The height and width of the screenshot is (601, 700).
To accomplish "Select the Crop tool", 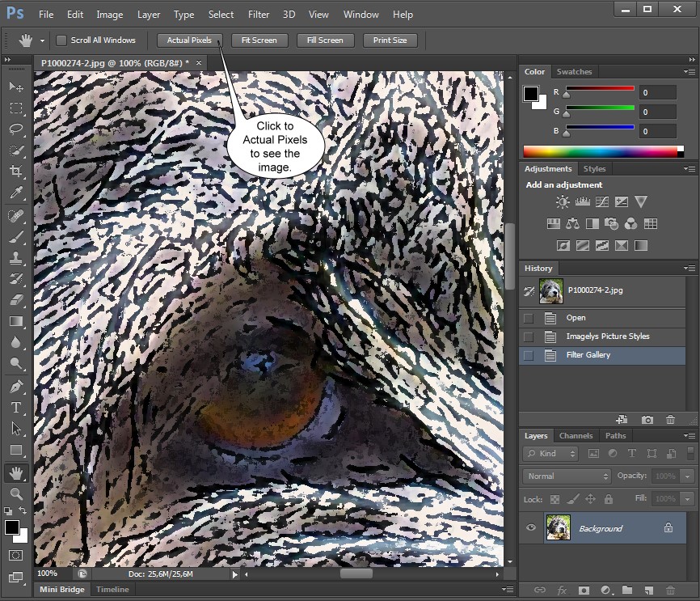I will tap(16, 171).
